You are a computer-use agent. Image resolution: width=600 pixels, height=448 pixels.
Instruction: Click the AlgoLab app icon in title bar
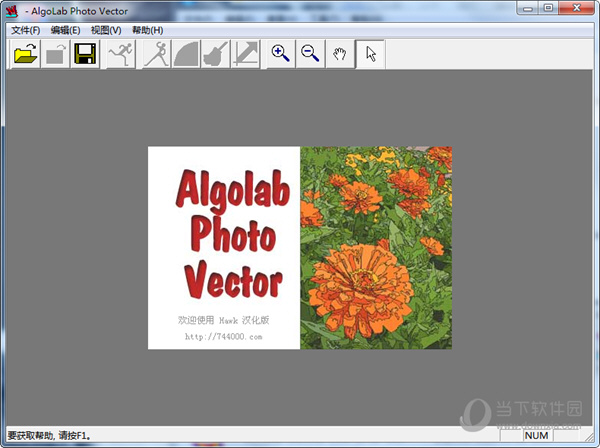pyautogui.click(x=12, y=11)
